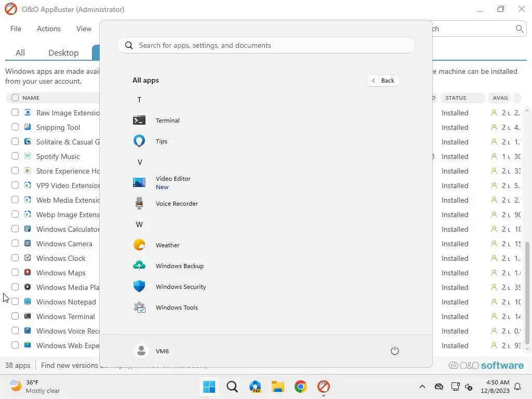Click the Start menu search field
The height and width of the screenshot is (399, 532).
(266, 46)
